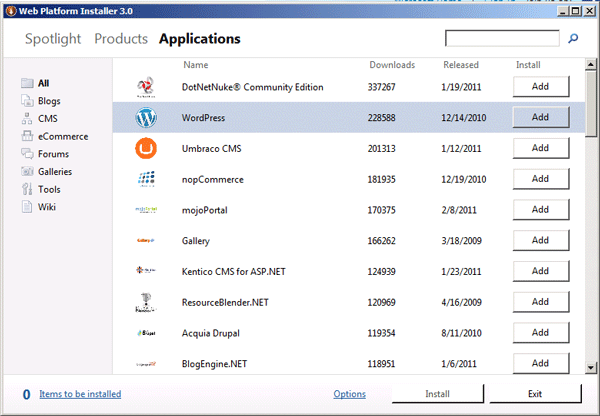Click the 12/14/2010 release date
Image resolution: width=600 pixels, height=416 pixels.
(x=464, y=118)
